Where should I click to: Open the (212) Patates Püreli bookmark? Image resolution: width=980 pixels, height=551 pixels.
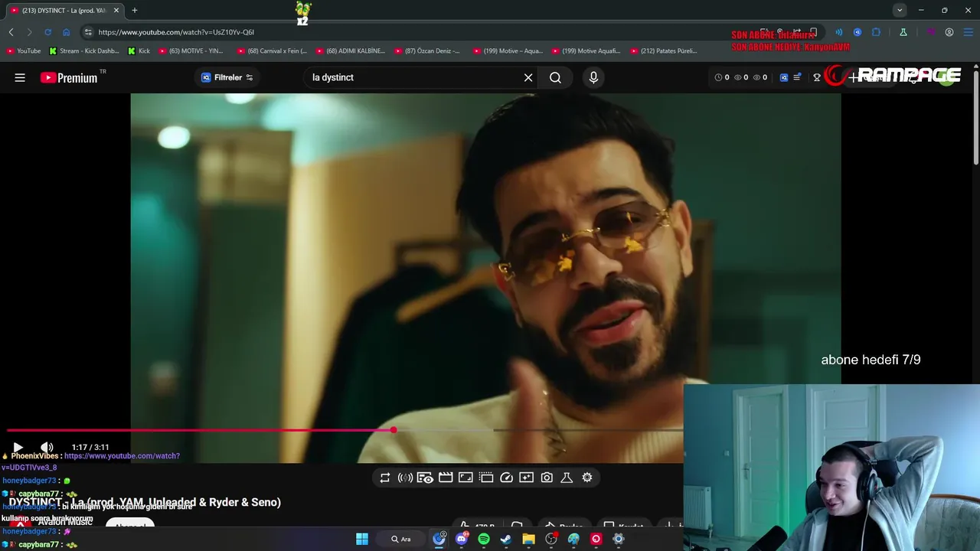pyautogui.click(x=664, y=51)
